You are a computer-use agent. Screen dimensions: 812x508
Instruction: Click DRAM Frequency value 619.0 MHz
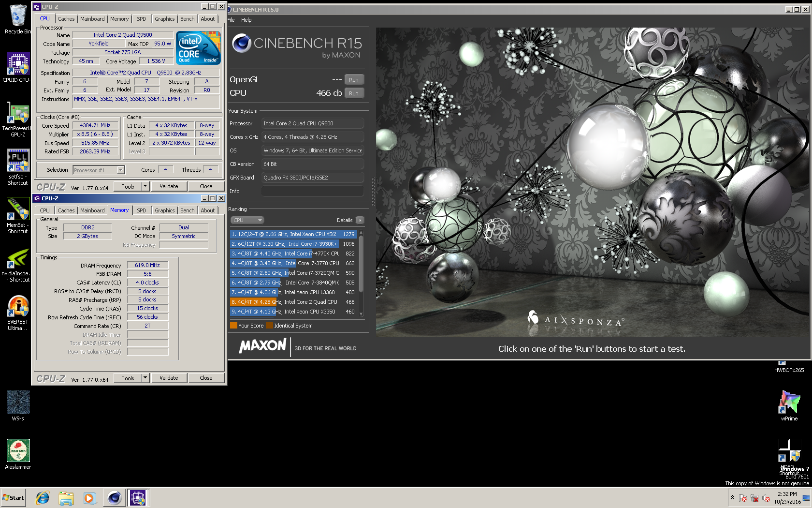pos(147,265)
